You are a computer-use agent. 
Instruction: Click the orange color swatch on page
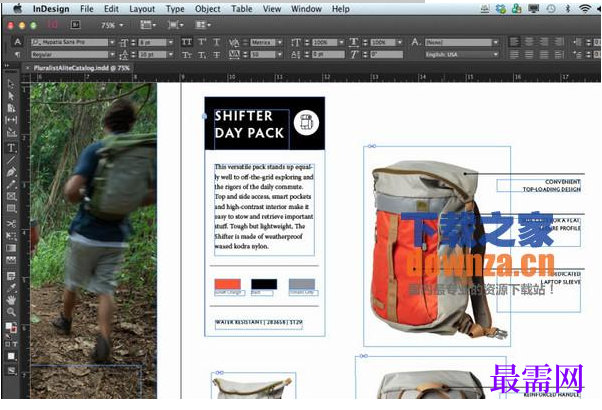(228, 284)
